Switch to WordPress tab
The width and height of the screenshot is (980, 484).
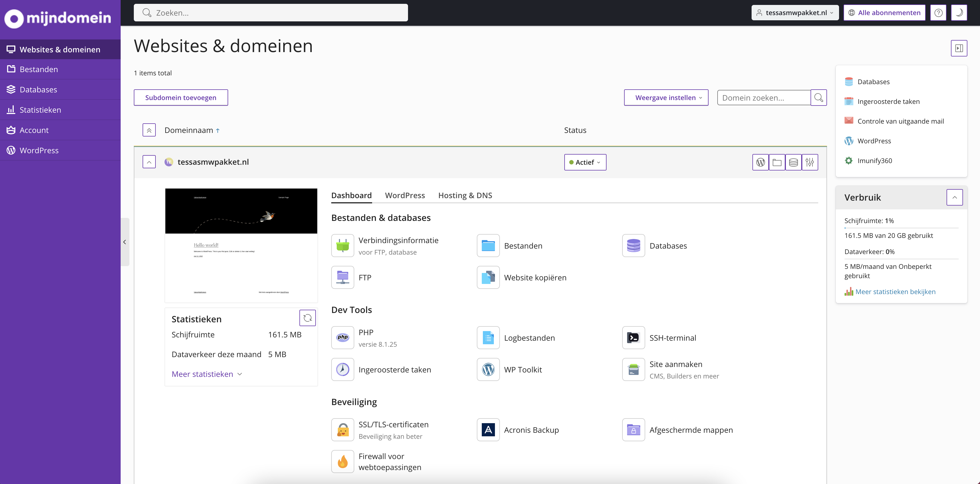click(404, 195)
